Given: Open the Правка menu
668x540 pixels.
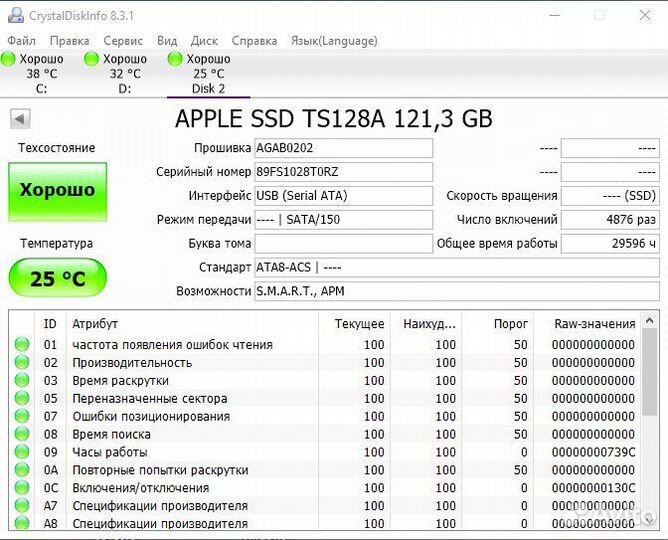Looking at the screenshot, I should tap(69, 41).
